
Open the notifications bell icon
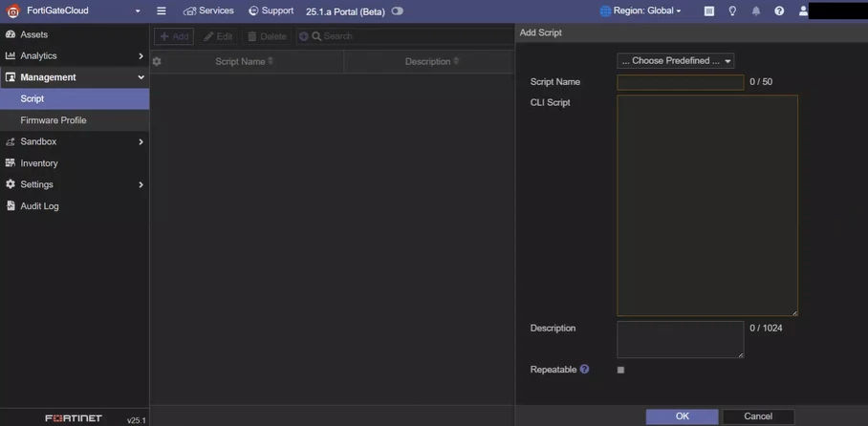pos(755,11)
